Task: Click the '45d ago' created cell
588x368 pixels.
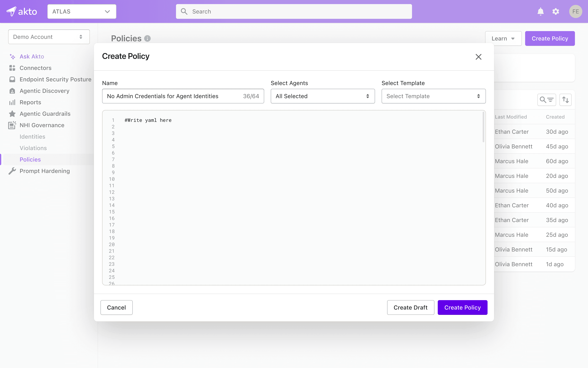Action: 557,146
